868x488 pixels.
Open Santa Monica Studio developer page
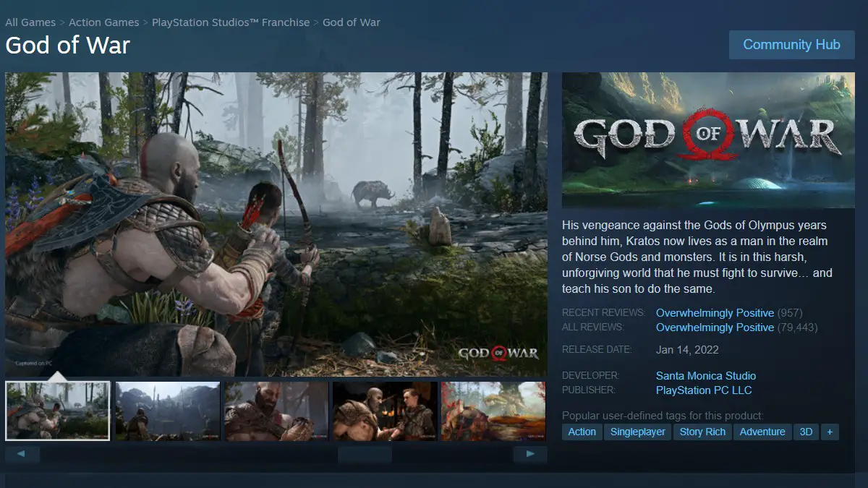706,376
